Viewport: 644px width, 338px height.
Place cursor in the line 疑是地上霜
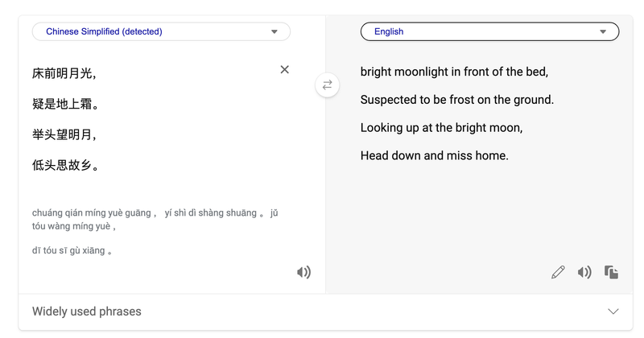65,105
